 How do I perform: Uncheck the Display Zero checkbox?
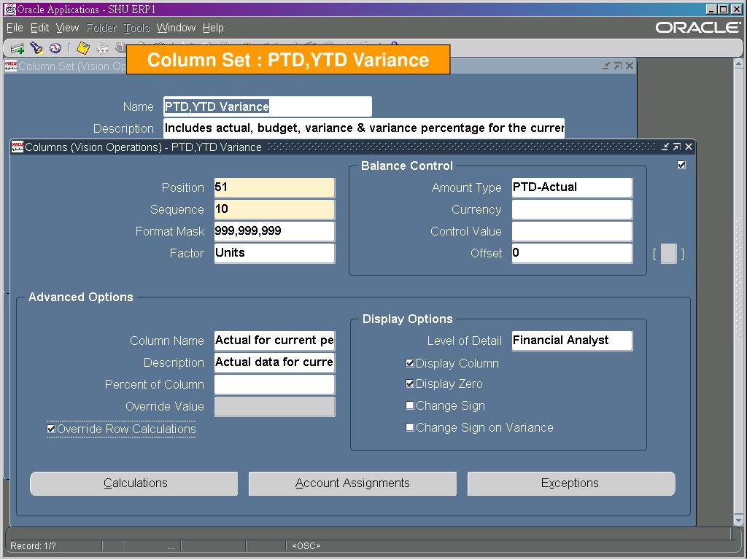pos(410,384)
